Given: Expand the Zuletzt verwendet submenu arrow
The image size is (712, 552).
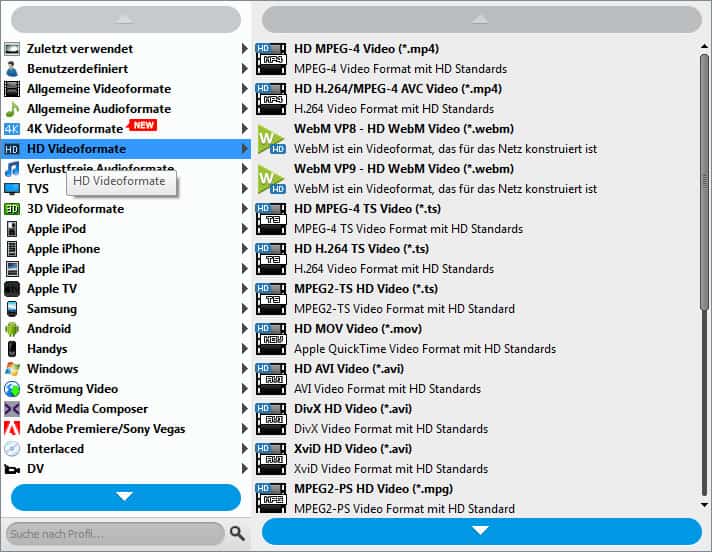Looking at the screenshot, I should [245, 49].
